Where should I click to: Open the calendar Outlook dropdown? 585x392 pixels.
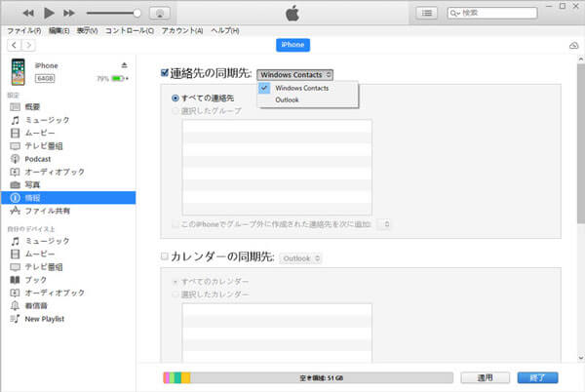(300, 258)
